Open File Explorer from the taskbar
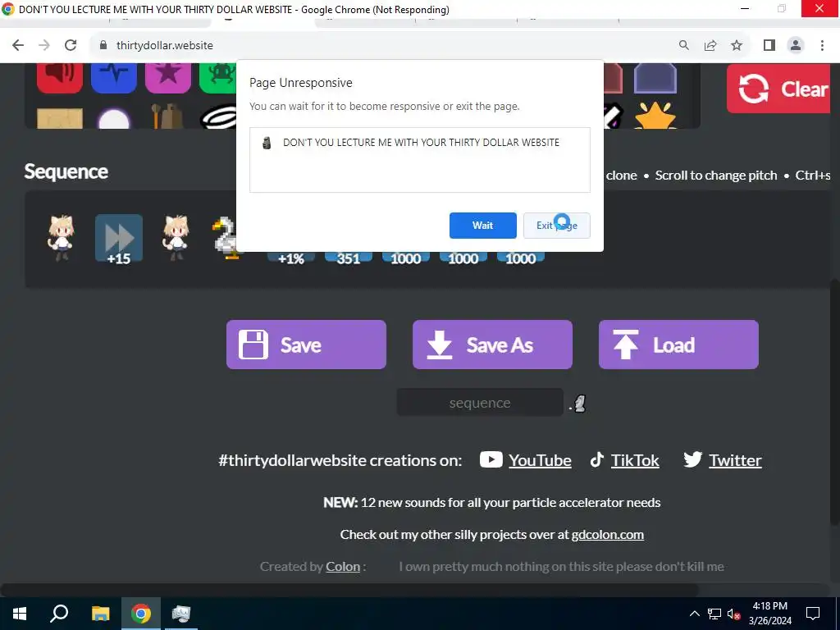Screen dimensions: 840x630 click(100, 614)
